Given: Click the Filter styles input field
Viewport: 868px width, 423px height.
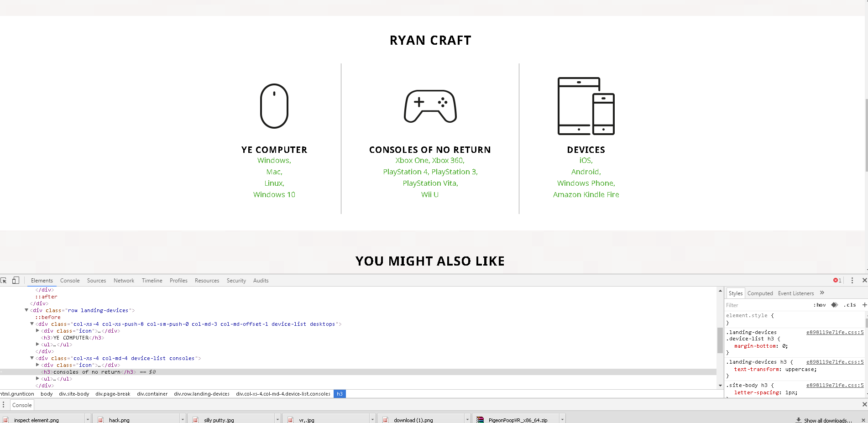Looking at the screenshot, I should point(767,305).
